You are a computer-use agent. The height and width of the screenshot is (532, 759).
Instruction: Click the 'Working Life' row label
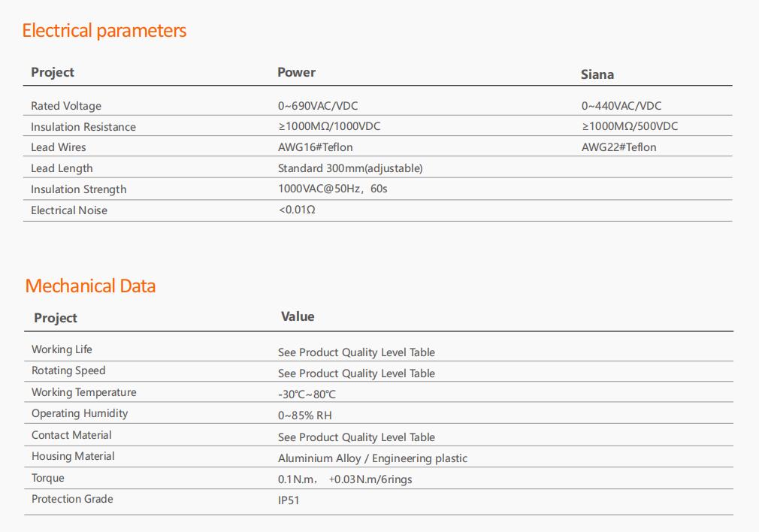62,349
